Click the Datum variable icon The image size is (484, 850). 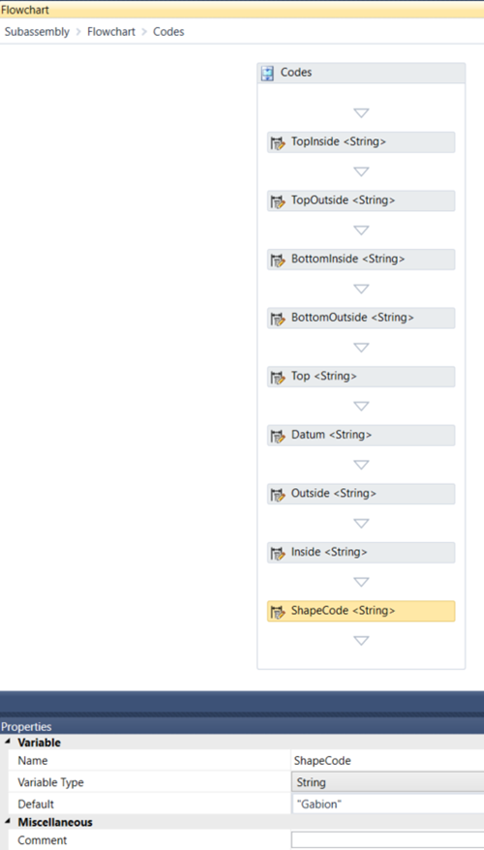click(278, 436)
